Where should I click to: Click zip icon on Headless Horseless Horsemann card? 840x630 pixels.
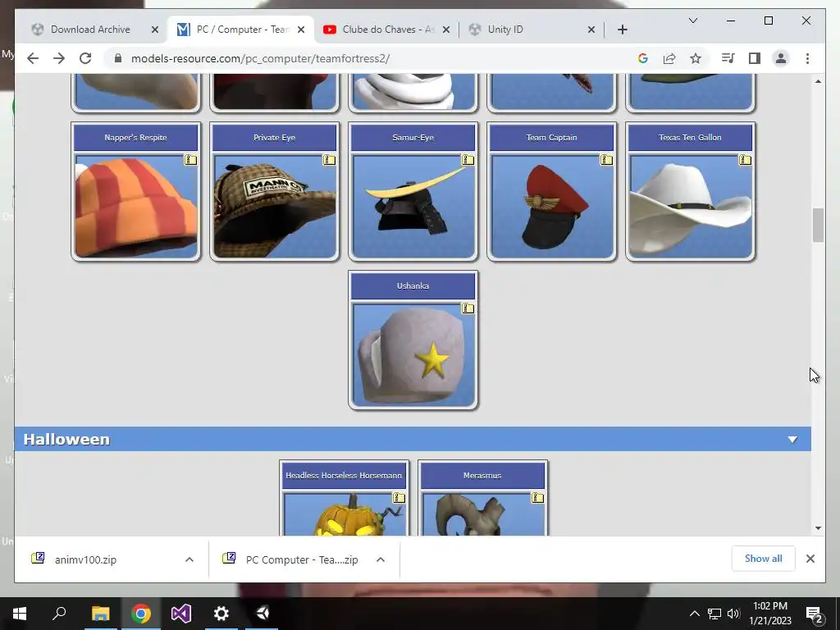[x=399, y=498]
